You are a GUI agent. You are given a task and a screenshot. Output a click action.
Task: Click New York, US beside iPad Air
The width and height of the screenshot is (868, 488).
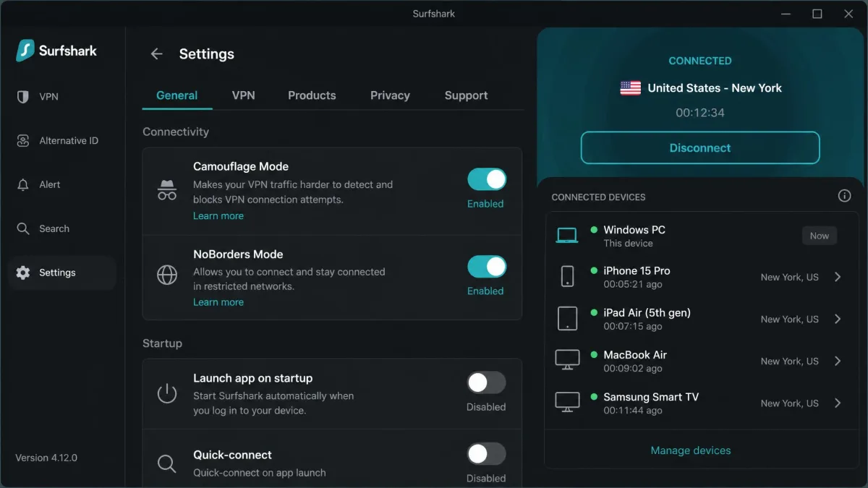[790, 319]
